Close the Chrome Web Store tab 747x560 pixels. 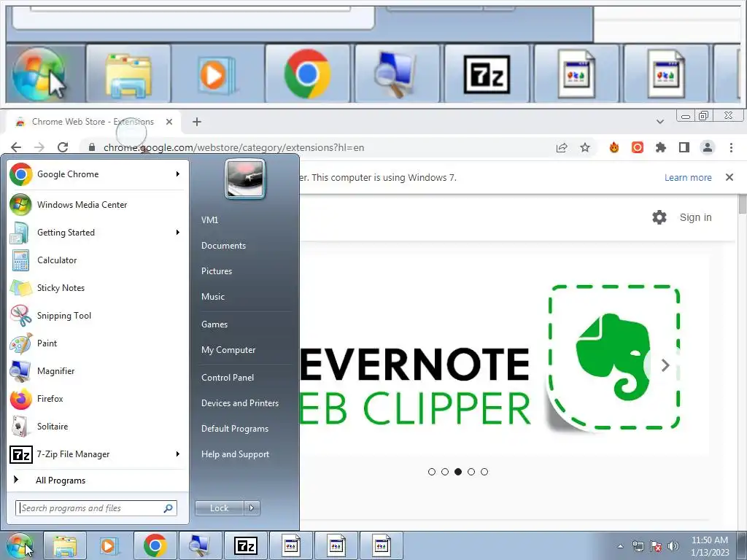pyautogui.click(x=169, y=122)
